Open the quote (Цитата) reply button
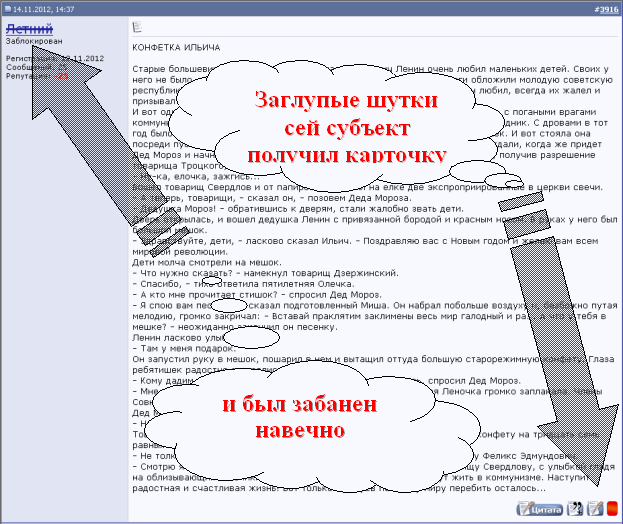Viewport: 623px width, 524px height. (539, 508)
